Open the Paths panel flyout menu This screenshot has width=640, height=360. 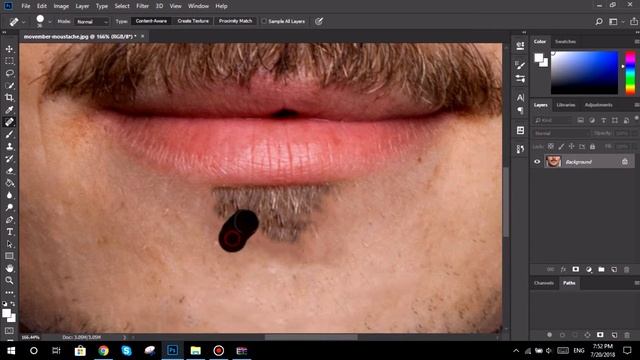(x=636, y=283)
